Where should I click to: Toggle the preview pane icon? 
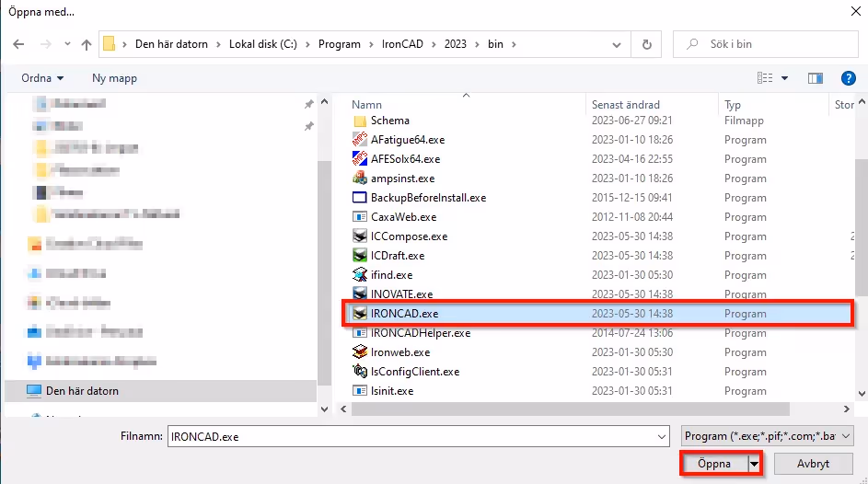(x=815, y=78)
